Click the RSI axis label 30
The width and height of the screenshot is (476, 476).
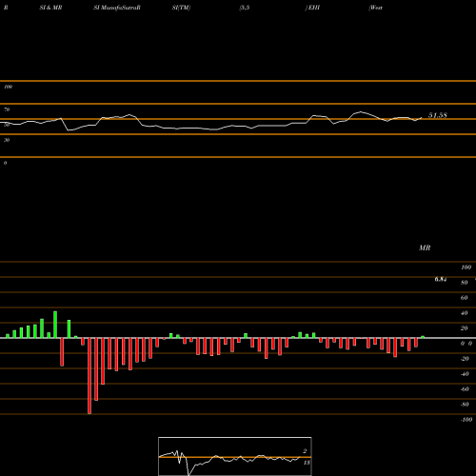7,140
